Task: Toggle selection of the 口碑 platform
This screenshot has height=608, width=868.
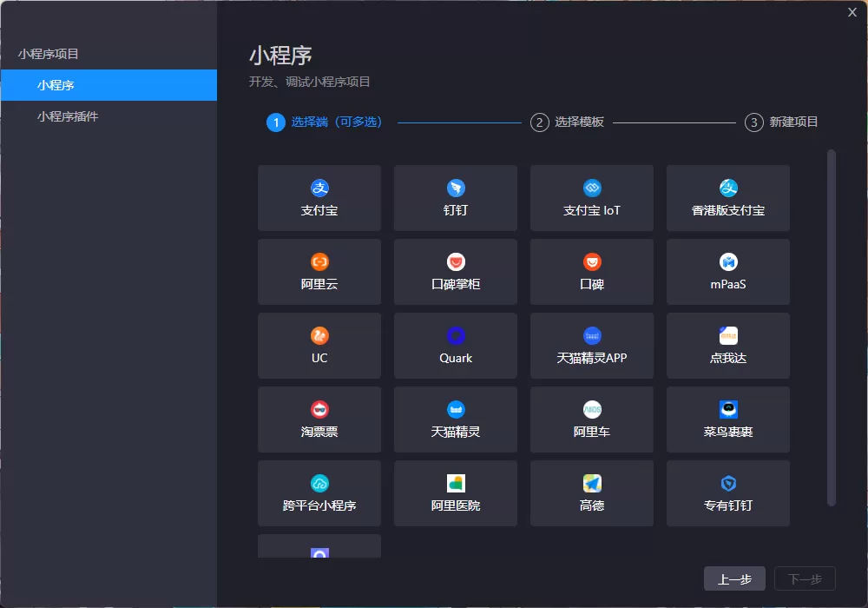Action: [x=591, y=271]
